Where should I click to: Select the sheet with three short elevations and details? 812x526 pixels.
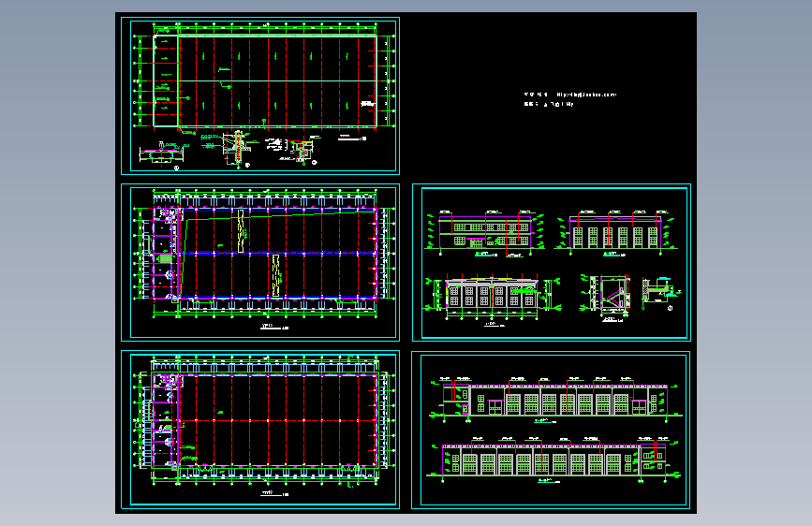tap(552, 262)
